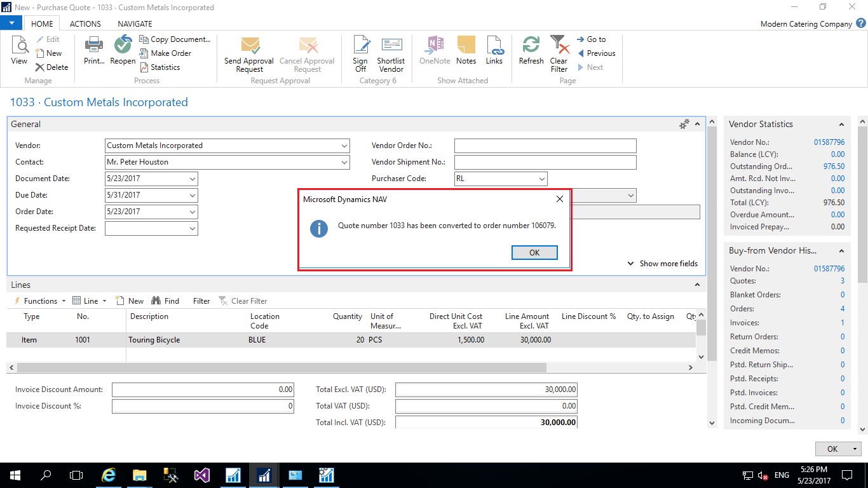Click Clear Filter in the Lines toolbar
The height and width of the screenshot is (488, 868).
pyautogui.click(x=243, y=301)
